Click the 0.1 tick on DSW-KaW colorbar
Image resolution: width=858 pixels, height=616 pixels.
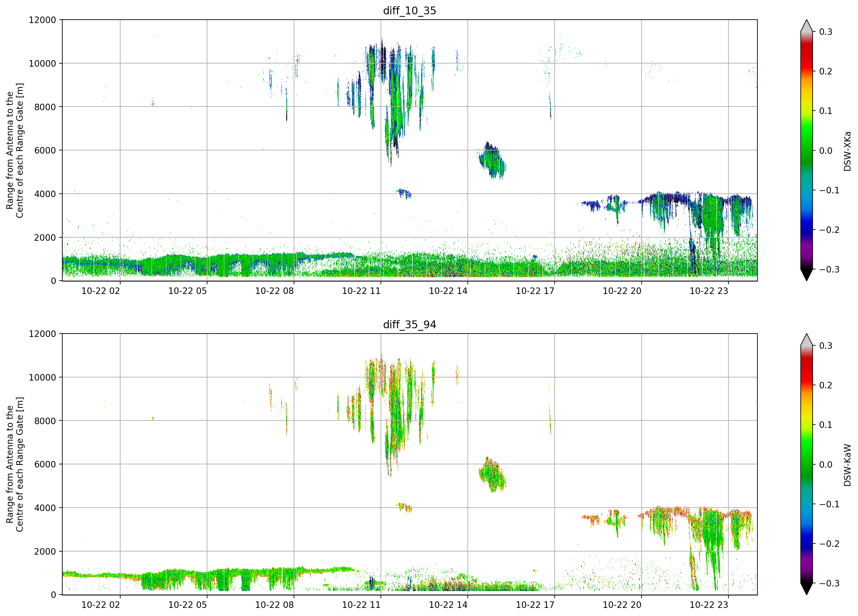(826, 424)
